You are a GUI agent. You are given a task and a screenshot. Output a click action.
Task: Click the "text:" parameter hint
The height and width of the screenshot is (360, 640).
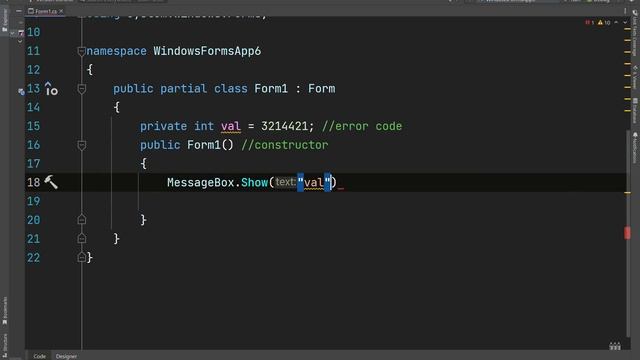pyautogui.click(x=285, y=182)
